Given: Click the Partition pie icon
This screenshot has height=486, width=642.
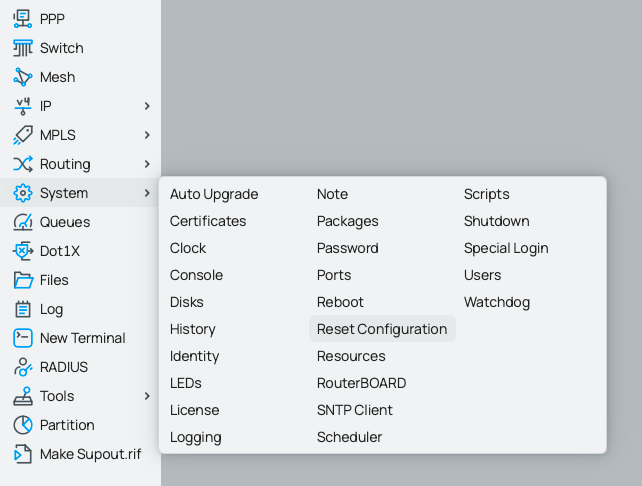Looking at the screenshot, I should click(23, 425).
